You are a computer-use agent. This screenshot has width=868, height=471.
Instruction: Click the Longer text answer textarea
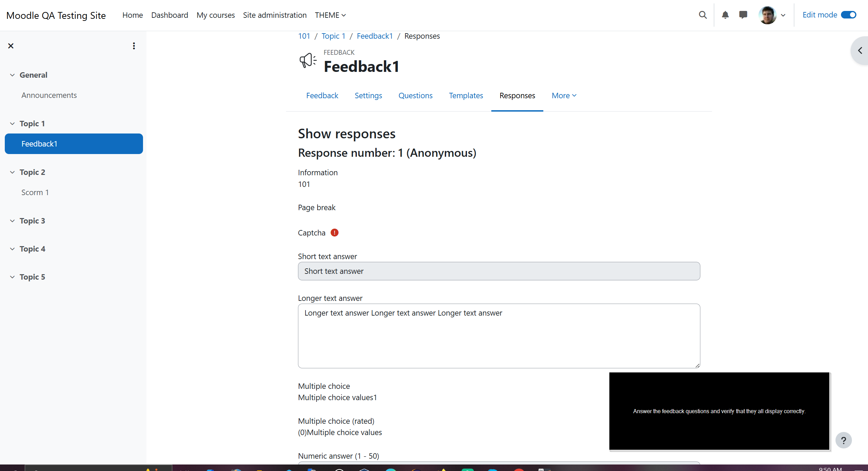coord(499,336)
